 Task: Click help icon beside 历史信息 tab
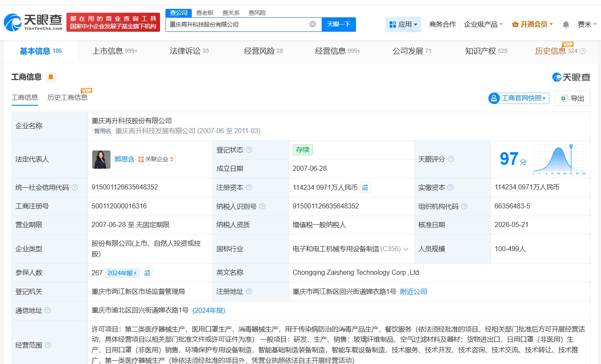click(x=583, y=51)
